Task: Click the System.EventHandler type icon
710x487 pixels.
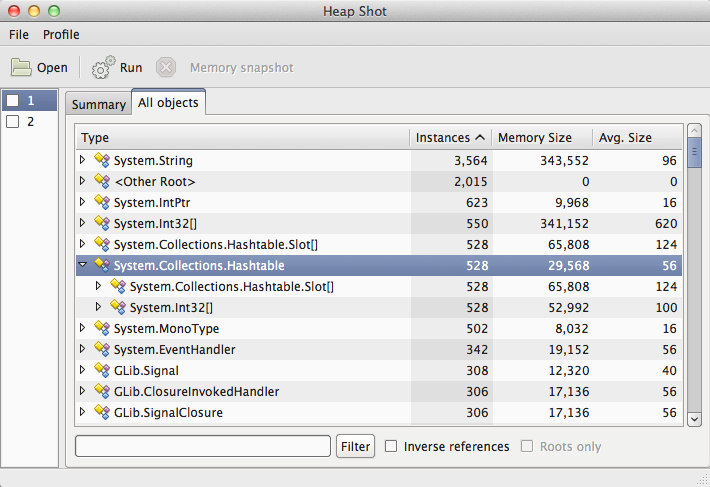Action: click(101, 349)
